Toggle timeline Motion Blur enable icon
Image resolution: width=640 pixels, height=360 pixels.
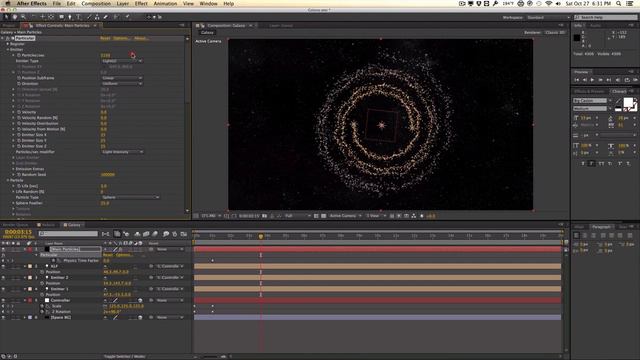(155, 234)
